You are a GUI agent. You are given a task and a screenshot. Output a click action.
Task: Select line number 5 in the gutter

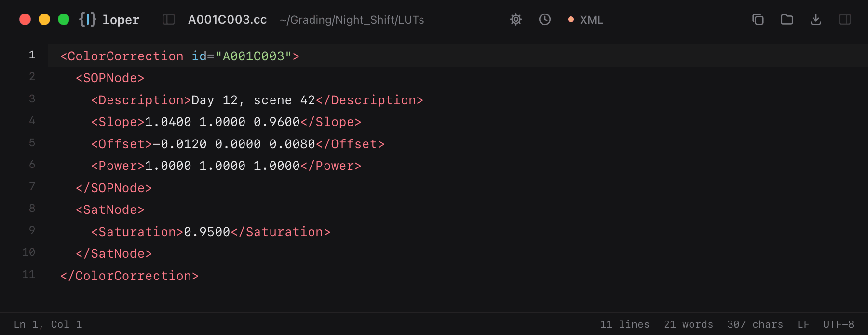[32, 143]
